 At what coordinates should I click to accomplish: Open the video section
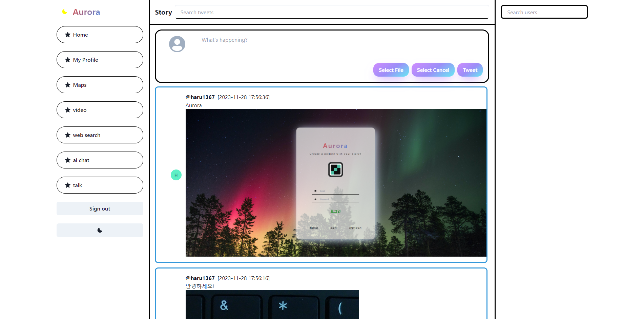(100, 110)
